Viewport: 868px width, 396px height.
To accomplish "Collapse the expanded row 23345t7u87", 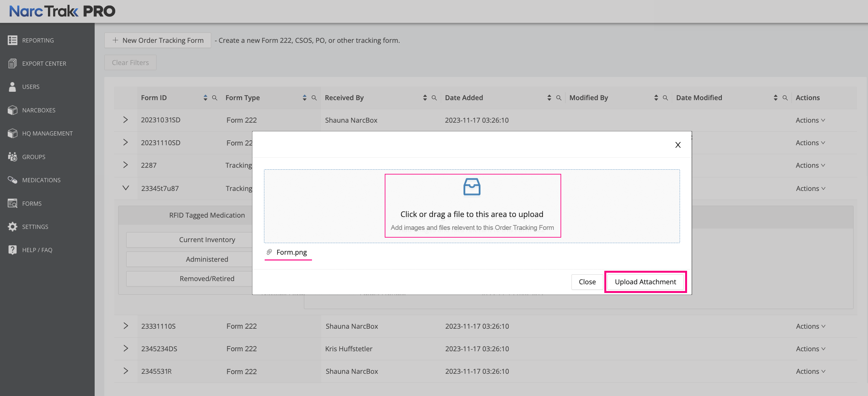I will click(125, 188).
